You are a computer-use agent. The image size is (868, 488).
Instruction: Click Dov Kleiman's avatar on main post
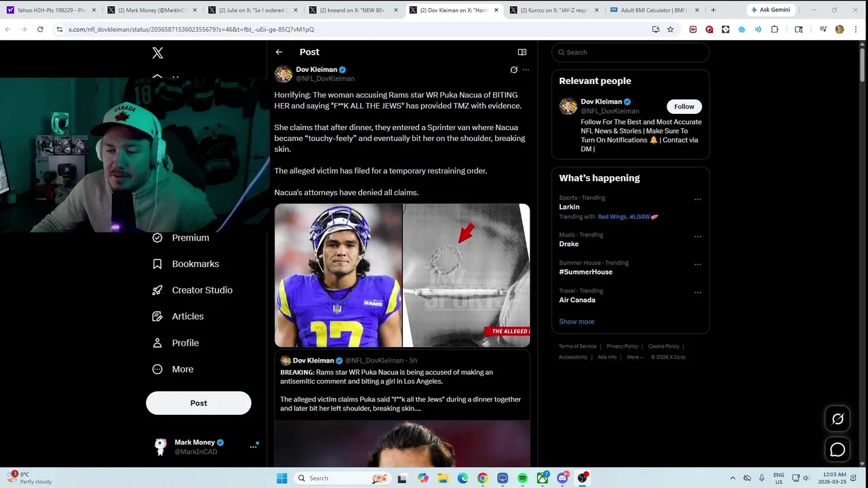(x=283, y=74)
